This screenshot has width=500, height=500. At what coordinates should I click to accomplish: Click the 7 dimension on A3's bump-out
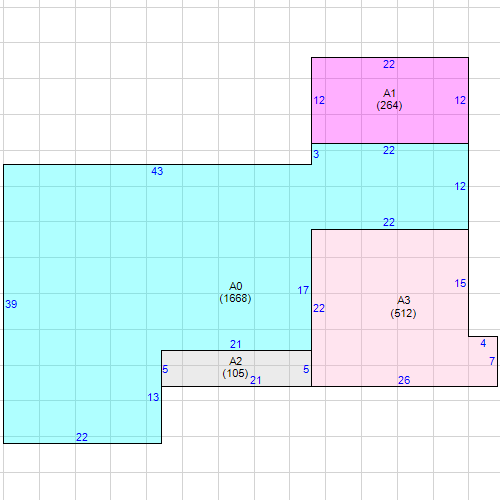(x=492, y=361)
